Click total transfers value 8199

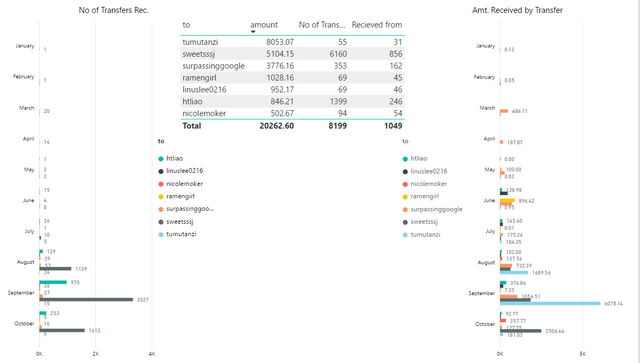[x=338, y=126]
